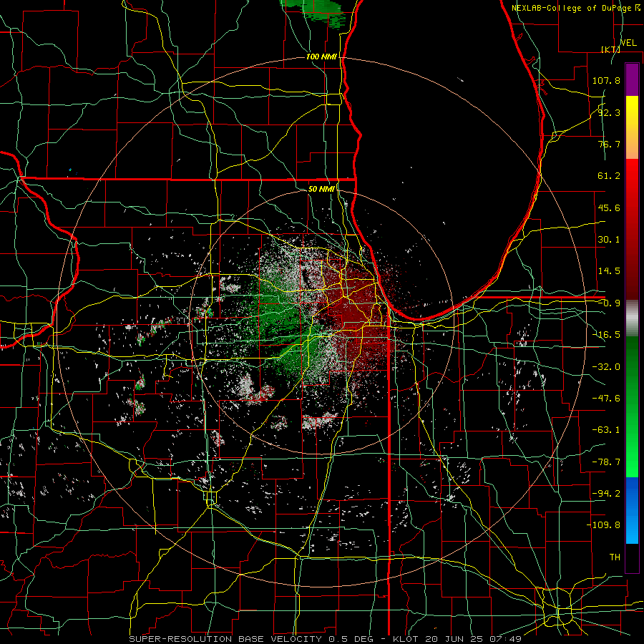This screenshot has width=644, height=644.
Task: Pick the black TH segment of color scale
Action: [x=632, y=558]
